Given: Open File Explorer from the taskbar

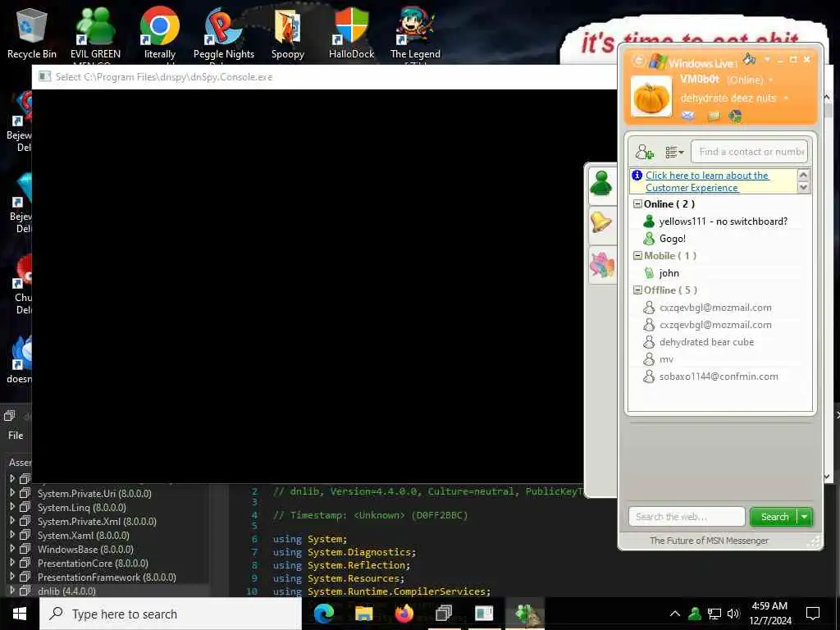Looking at the screenshot, I should (x=363, y=614).
